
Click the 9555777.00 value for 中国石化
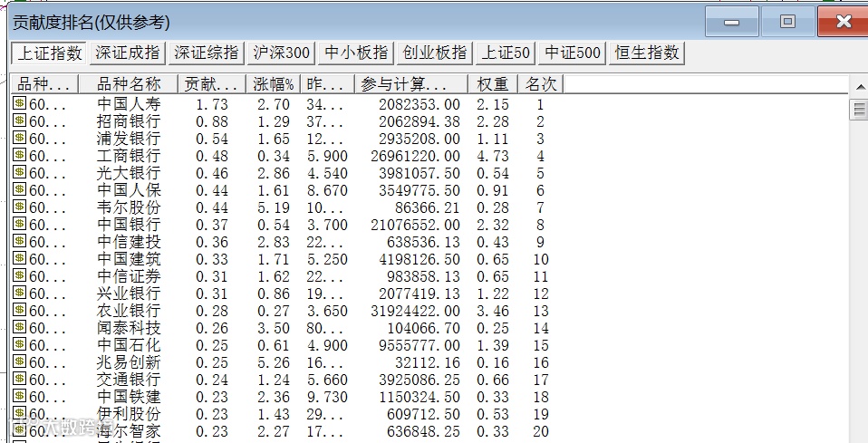click(x=420, y=345)
